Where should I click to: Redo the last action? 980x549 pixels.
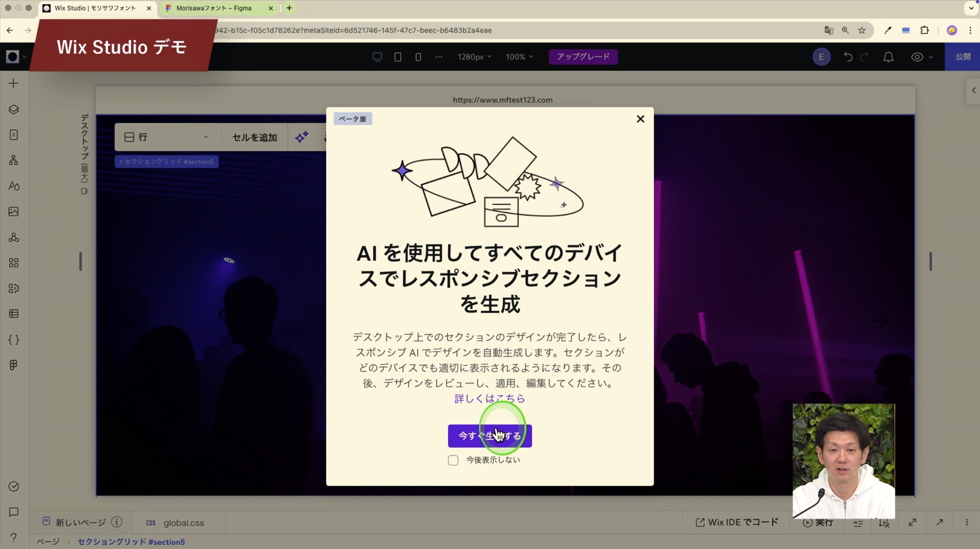(864, 57)
